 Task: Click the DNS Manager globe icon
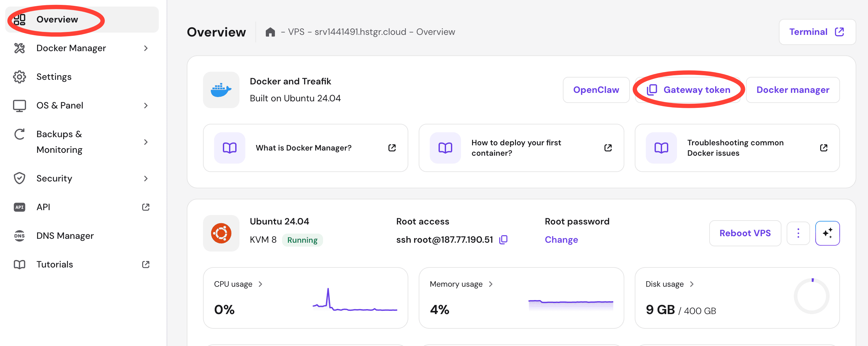[20, 236]
